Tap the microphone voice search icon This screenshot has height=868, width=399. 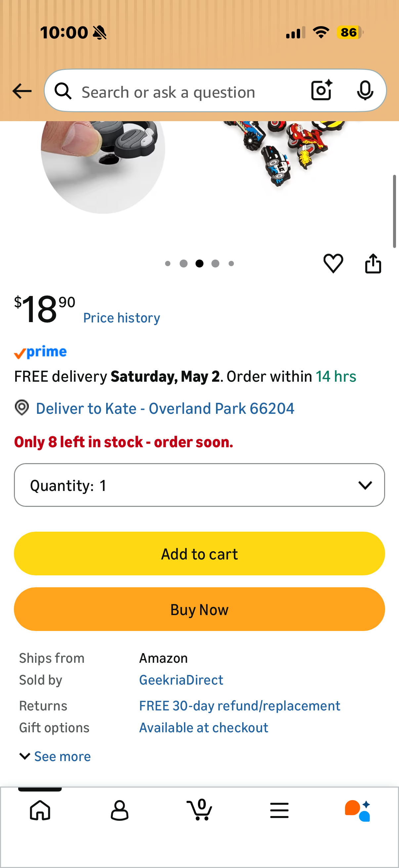pos(365,90)
